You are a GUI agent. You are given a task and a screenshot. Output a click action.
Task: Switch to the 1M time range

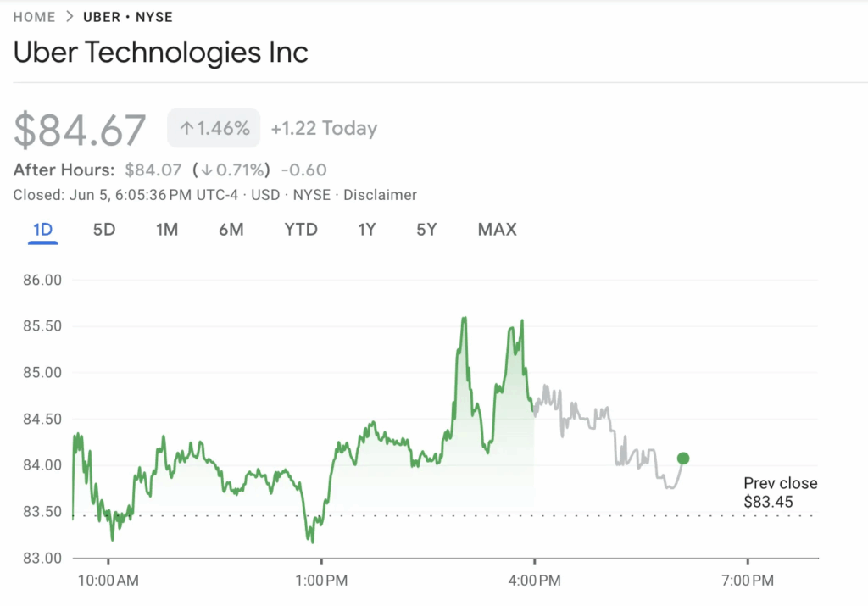click(167, 230)
